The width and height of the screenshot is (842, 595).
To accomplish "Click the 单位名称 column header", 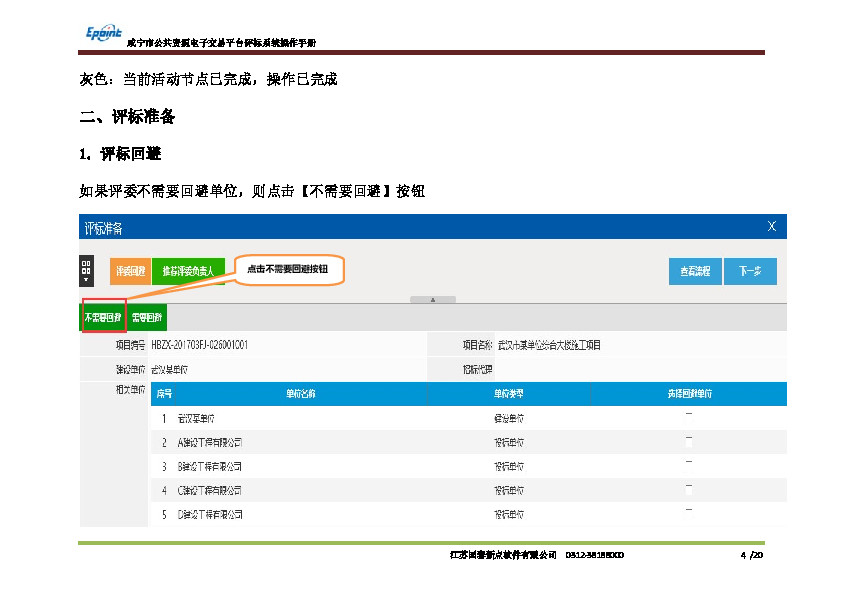I will click(299, 394).
